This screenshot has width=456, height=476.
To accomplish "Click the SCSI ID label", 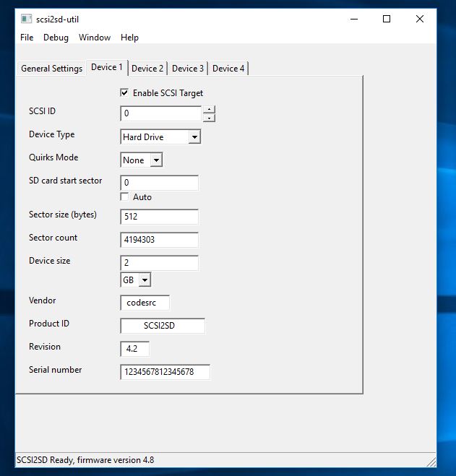I will pyautogui.click(x=42, y=111).
